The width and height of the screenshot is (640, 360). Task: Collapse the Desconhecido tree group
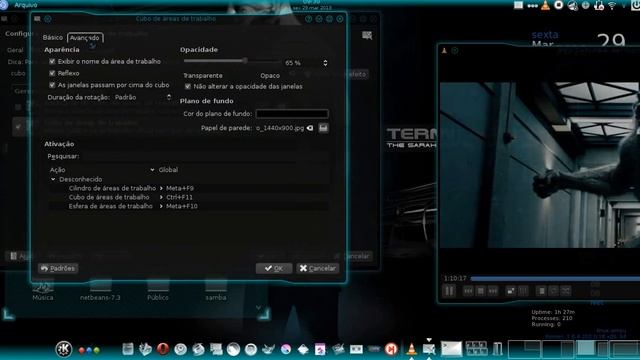point(53,179)
